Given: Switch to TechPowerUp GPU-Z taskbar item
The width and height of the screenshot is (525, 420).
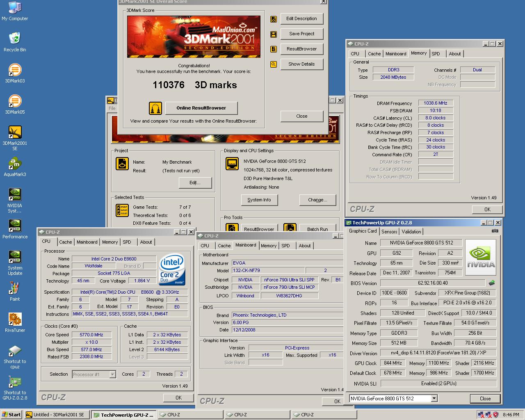Looking at the screenshot, I should (124, 415).
